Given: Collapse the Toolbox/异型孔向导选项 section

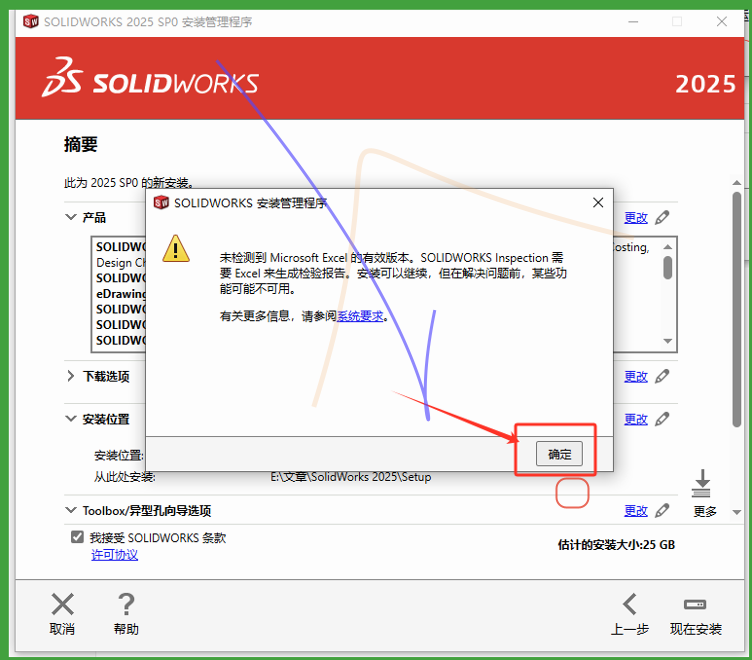Looking at the screenshot, I should click(70, 510).
